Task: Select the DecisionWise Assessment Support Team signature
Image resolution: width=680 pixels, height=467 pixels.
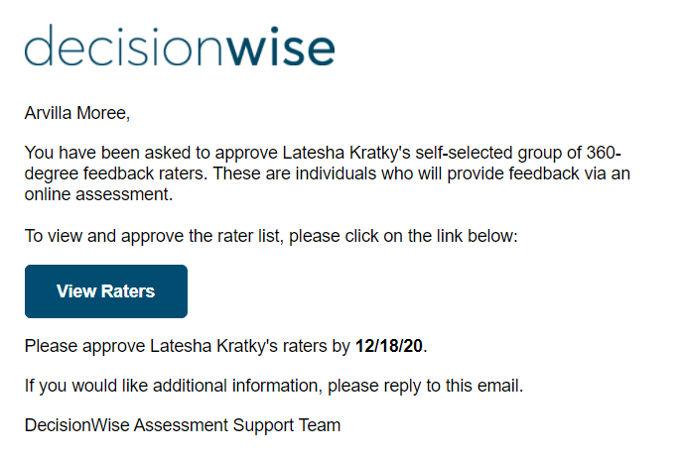Action: [x=183, y=425]
